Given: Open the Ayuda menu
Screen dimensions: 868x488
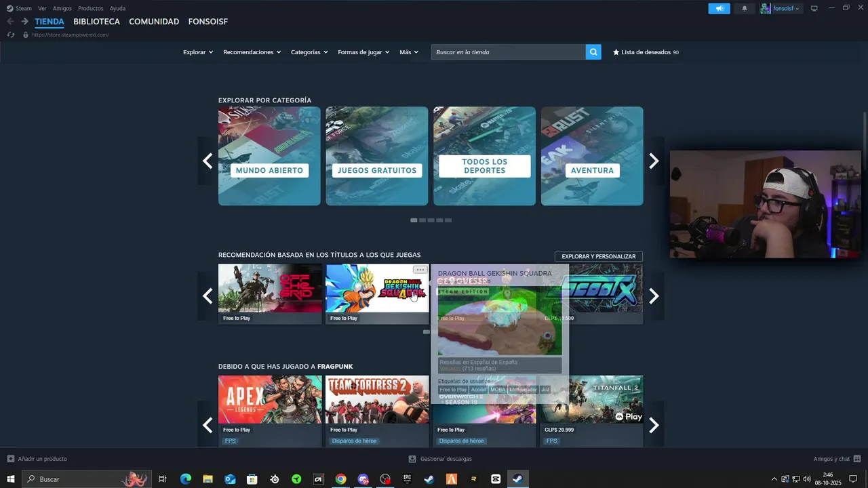Looking at the screenshot, I should (x=117, y=8).
